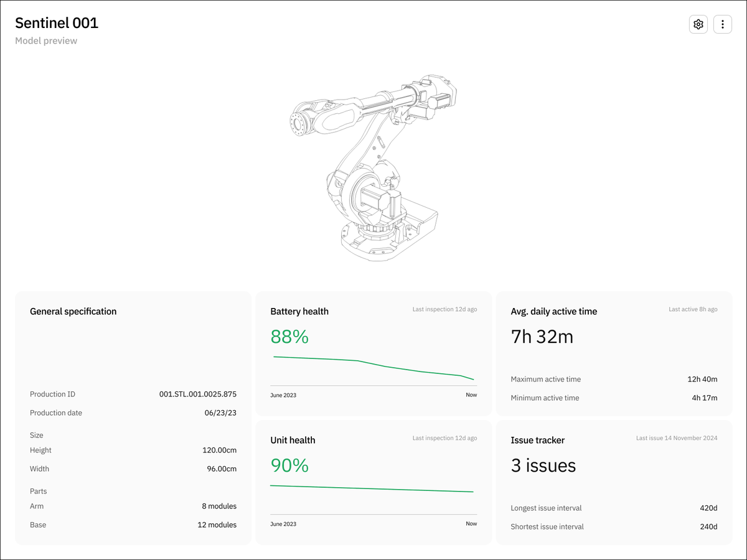The width and height of the screenshot is (747, 560).
Task: Click the Avg. daily active time heading
Action: [554, 311]
